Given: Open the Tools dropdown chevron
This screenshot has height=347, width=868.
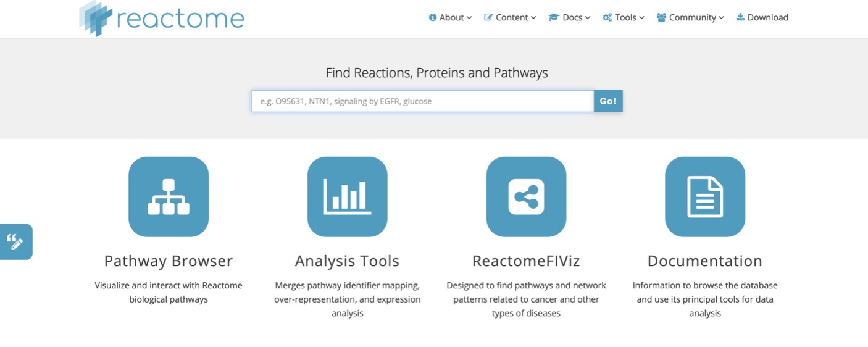Looking at the screenshot, I should pyautogui.click(x=642, y=18).
